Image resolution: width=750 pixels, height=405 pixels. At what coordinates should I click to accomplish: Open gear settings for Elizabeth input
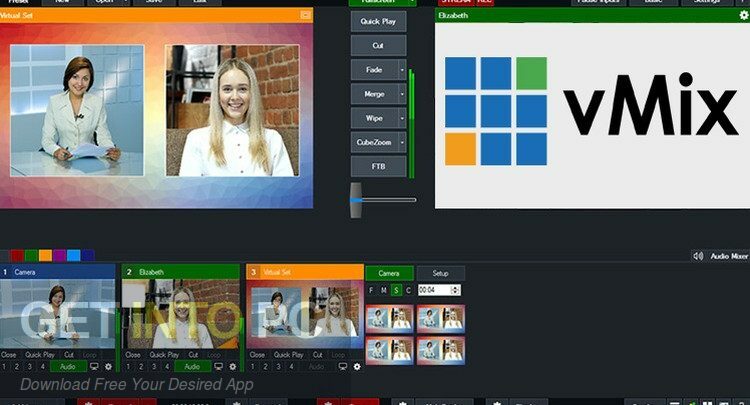point(233,367)
